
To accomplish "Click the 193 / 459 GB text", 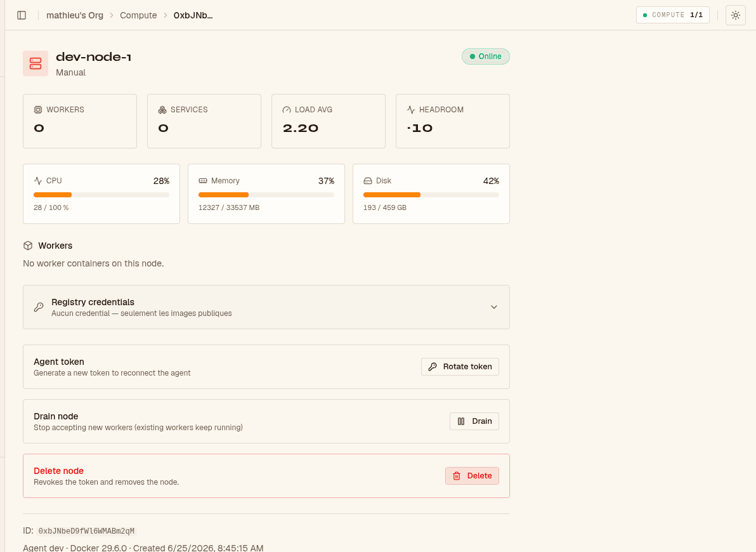I will [385, 207].
